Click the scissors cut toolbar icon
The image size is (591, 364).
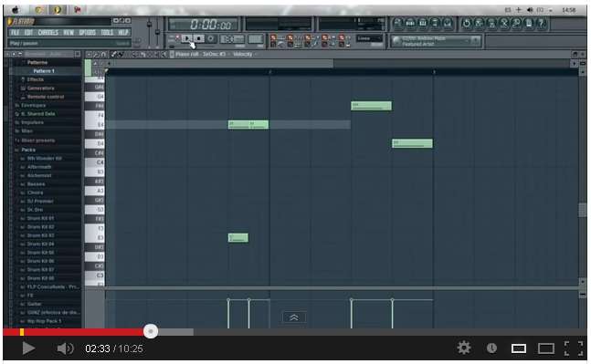(504, 24)
